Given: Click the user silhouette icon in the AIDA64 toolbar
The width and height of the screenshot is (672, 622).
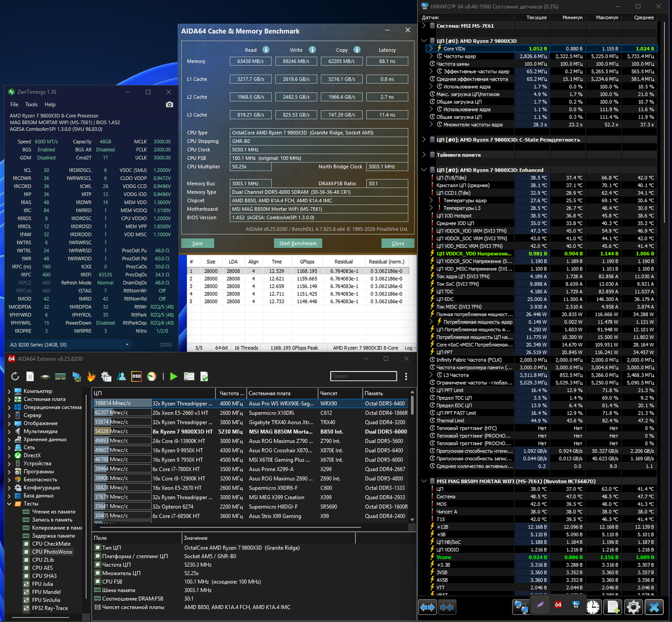Looking at the screenshot, I should pyautogui.click(x=121, y=376).
